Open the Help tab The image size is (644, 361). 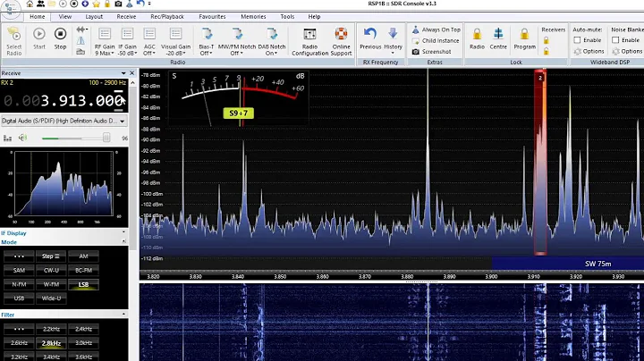click(x=314, y=17)
